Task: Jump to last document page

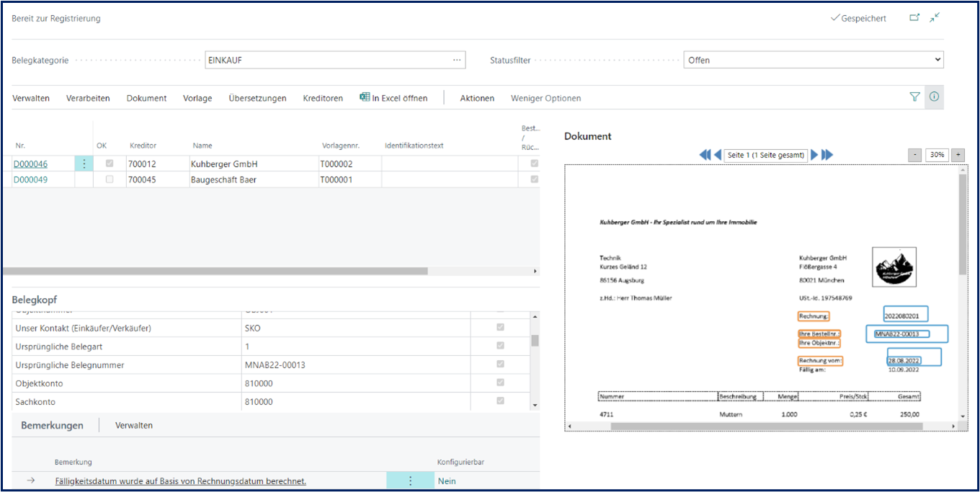Action: pos(827,155)
